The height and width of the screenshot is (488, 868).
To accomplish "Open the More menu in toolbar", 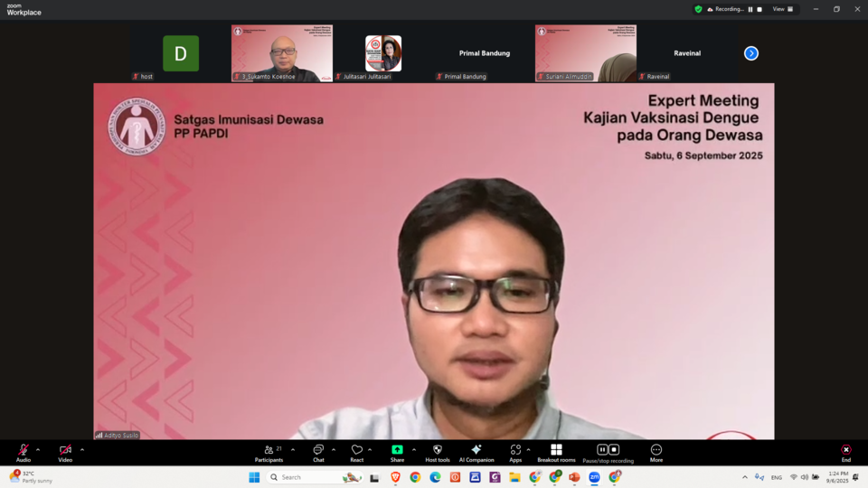I will click(x=656, y=450).
